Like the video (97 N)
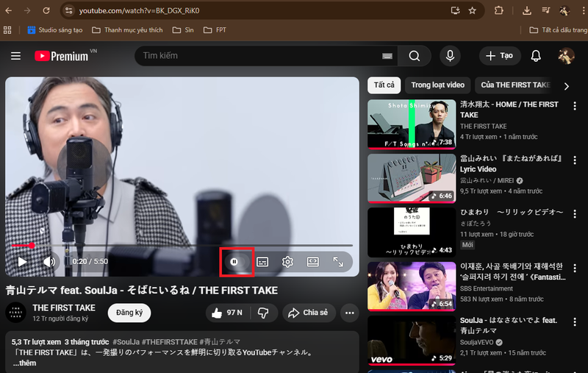The width and height of the screenshot is (588, 373). pyautogui.click(x=228, y=313)
